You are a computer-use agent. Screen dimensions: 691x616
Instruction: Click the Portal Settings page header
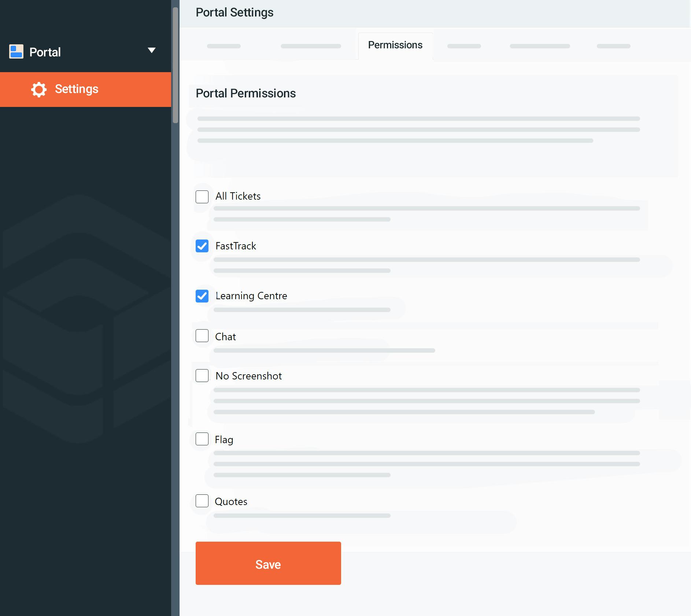point(234,12)
